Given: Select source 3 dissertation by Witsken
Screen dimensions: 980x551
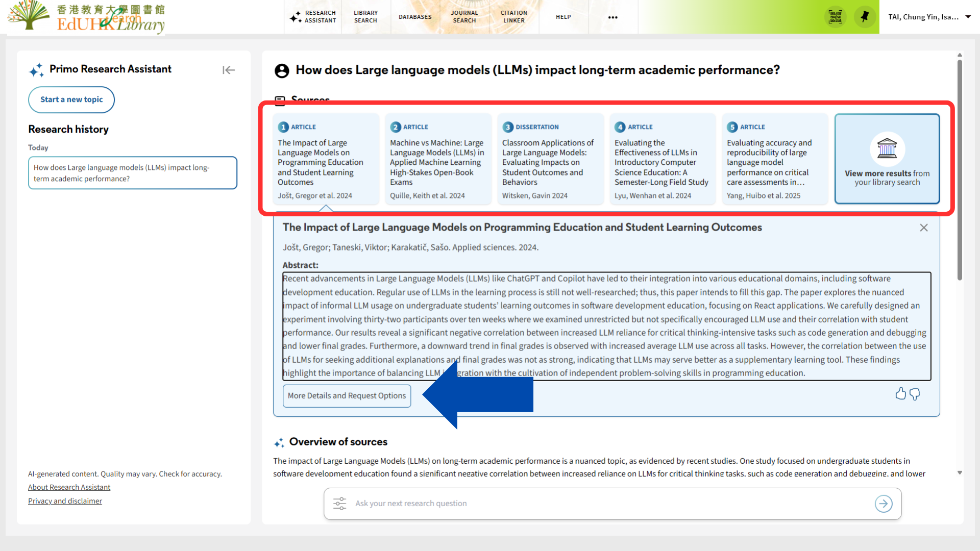Looking at the screenshot, I should coord(550,159).
